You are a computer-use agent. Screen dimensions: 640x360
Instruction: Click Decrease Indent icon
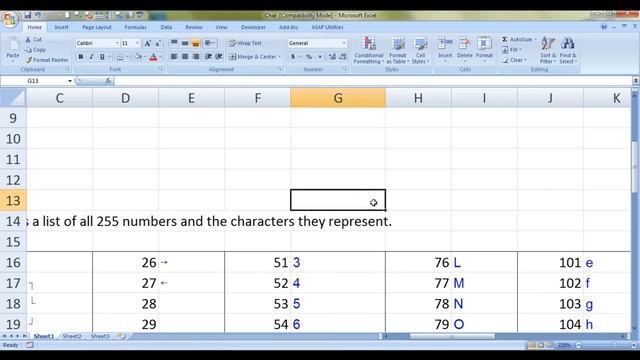tap(209, 57)
